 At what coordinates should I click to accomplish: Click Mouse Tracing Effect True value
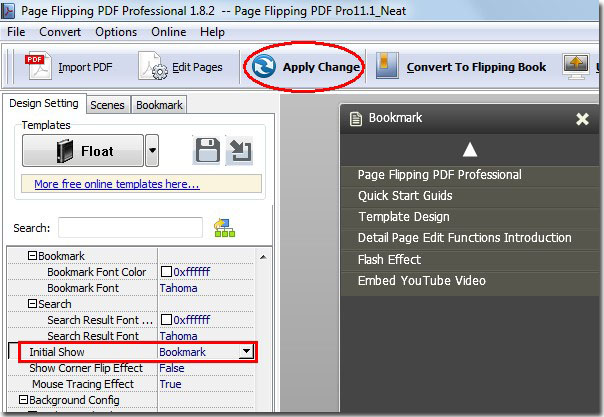click(170, 384)
